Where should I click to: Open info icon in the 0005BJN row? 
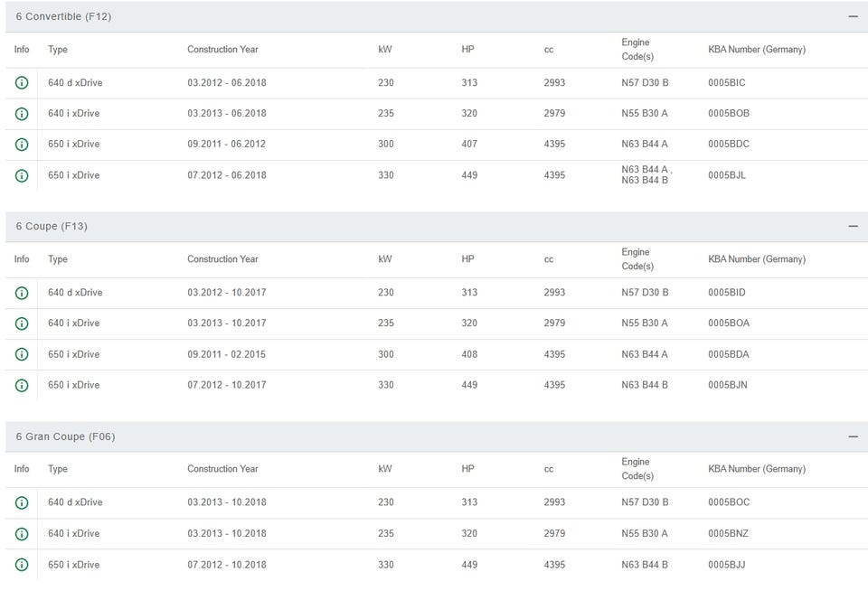pyautogui.click(x=22, y=386)
